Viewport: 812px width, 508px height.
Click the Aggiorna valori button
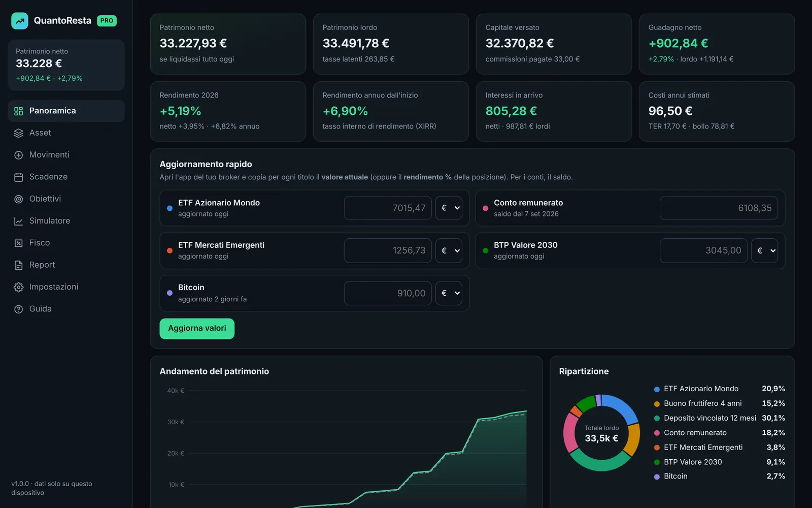(x=197, y=329)
